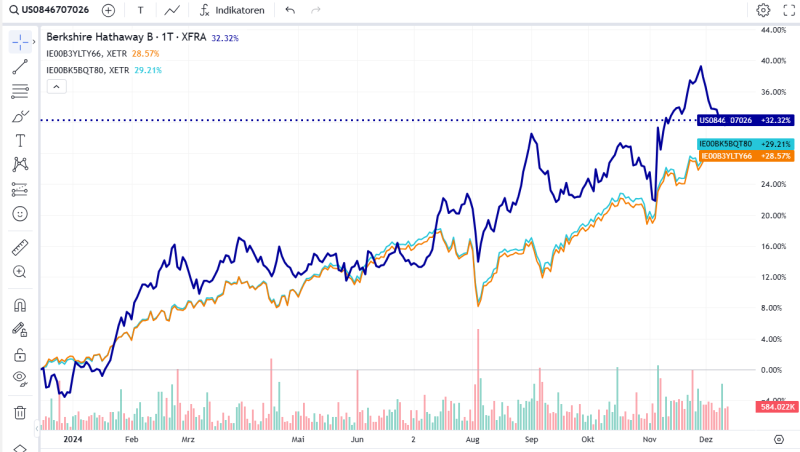Click the Nov time axis label
Screen dimensions: 800x452
649,439
